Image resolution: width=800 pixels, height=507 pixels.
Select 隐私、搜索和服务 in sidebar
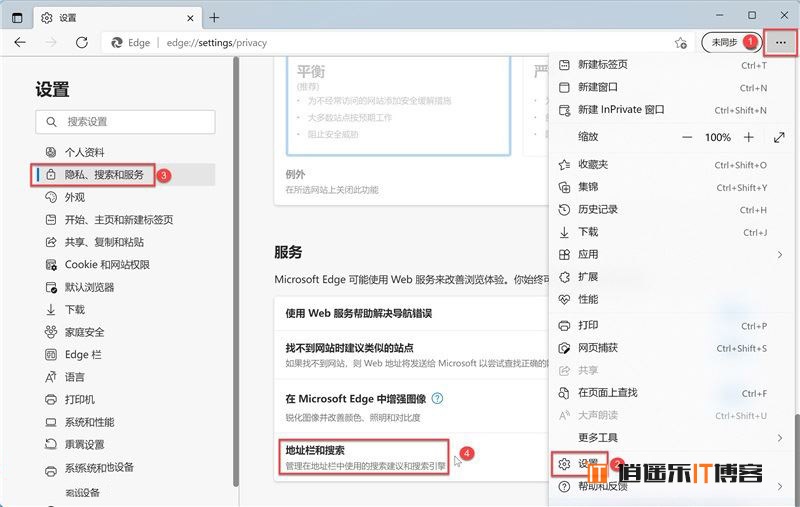[x=126, y=174]
